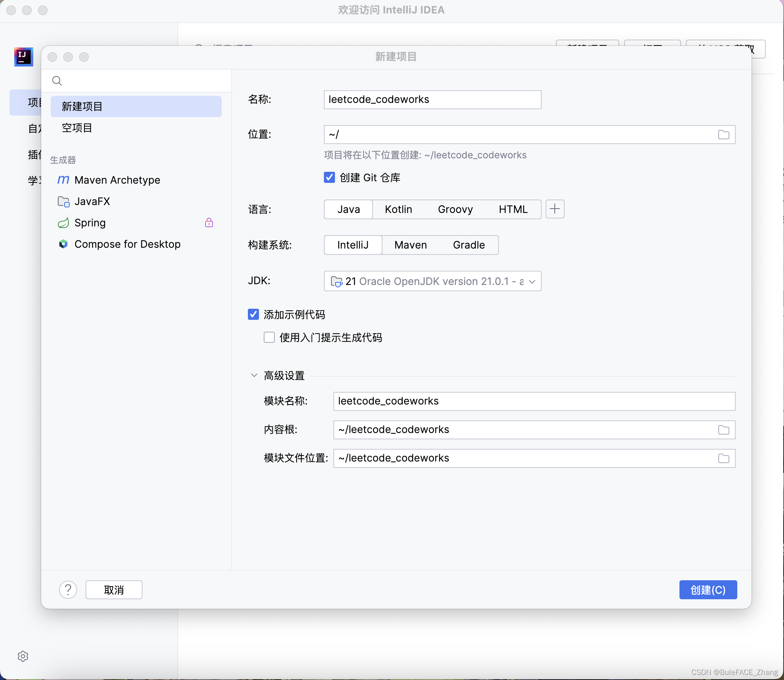The height and width of the screenshot is (680, 784).
Task: Open the settings gear in the welcome window
Action: pyautogui.click(x=23, y=656)
